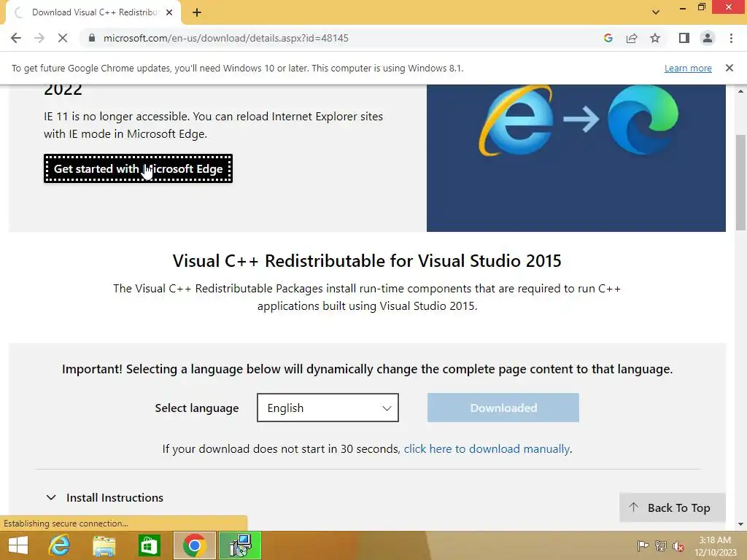Image resolution: width=747 pixels, height=560 pixels.
Task: Click the vertical scrollbar thumb
Action: pyautogui.click(x=740, y=183)
